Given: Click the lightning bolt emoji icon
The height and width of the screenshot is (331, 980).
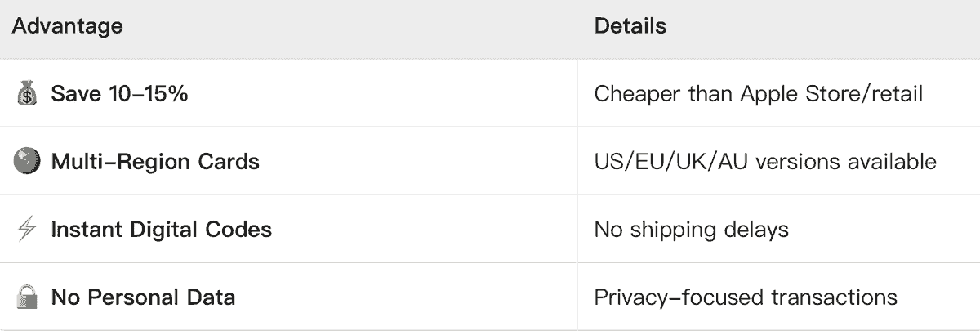Looking at the screenshot, I should tap(27, 230).
